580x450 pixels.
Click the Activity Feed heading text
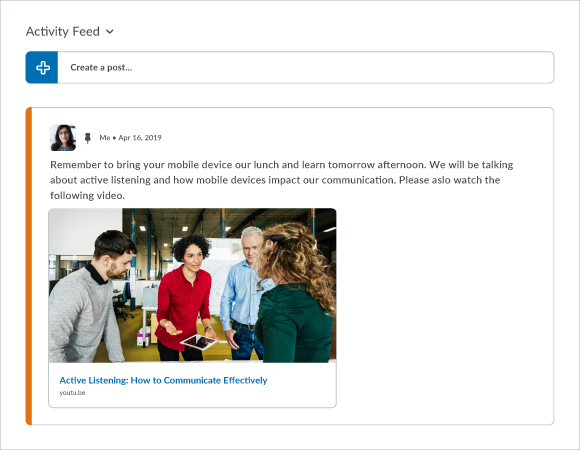pyautogui.click(x=63, y=32)
